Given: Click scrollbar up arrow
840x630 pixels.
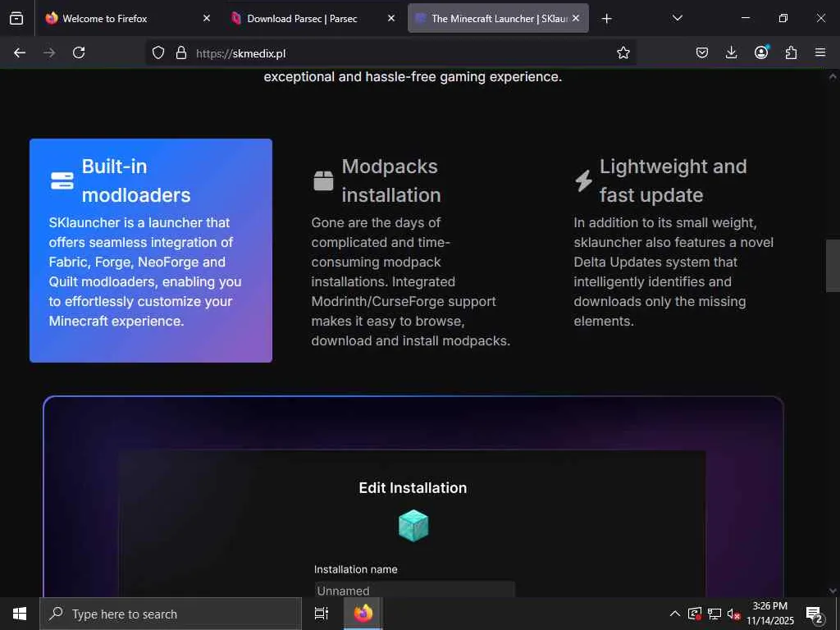Looking at the screenshot, I should (833, 76).
